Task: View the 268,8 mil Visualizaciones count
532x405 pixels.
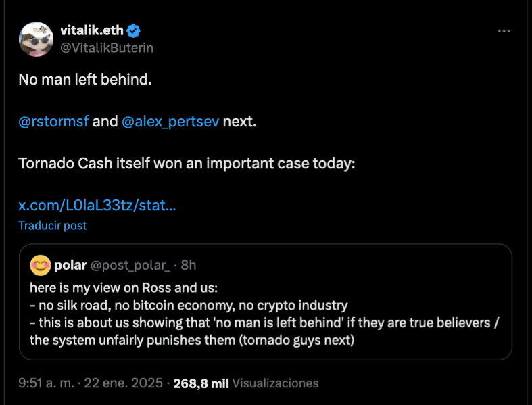Action: point(245,383)
